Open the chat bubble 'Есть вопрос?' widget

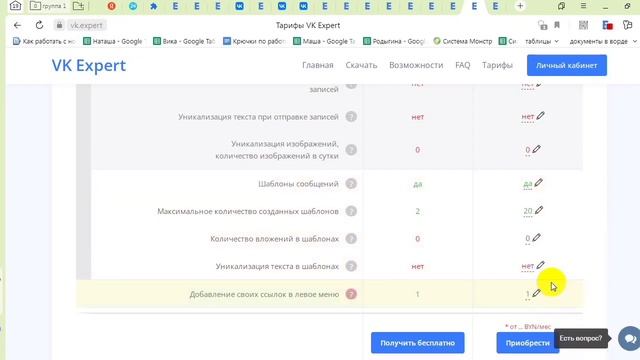630,338
